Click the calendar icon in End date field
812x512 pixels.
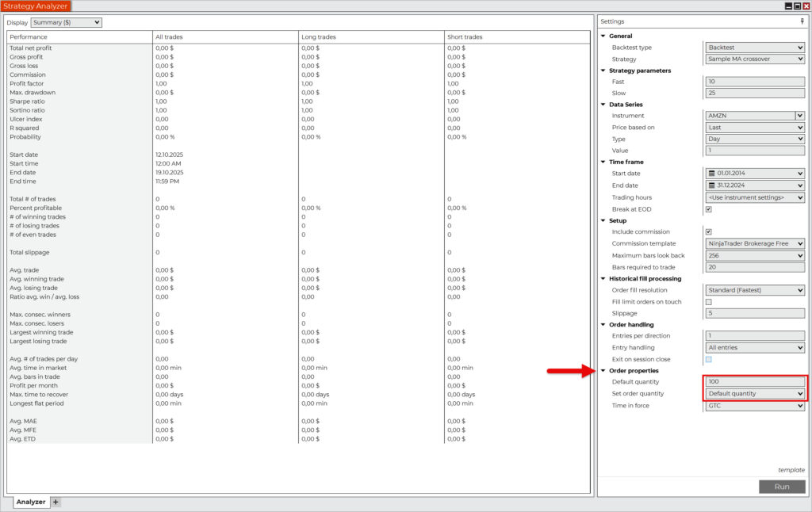(711, 185)
